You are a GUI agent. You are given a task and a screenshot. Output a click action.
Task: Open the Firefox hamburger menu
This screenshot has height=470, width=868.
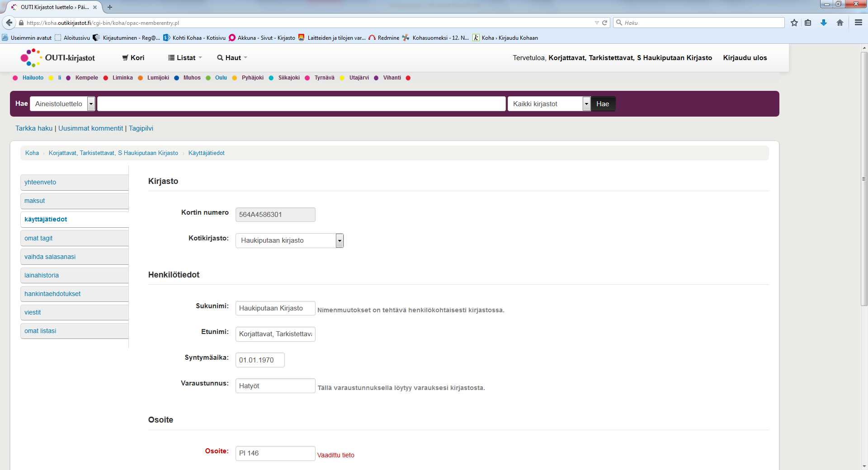pos(859,23)
